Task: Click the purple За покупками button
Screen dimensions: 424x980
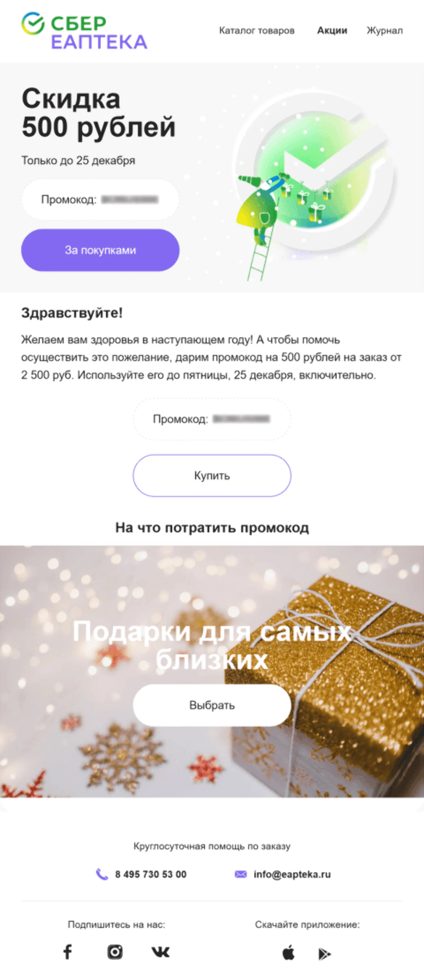Action: pyautogui.click(x=100, y=250)
